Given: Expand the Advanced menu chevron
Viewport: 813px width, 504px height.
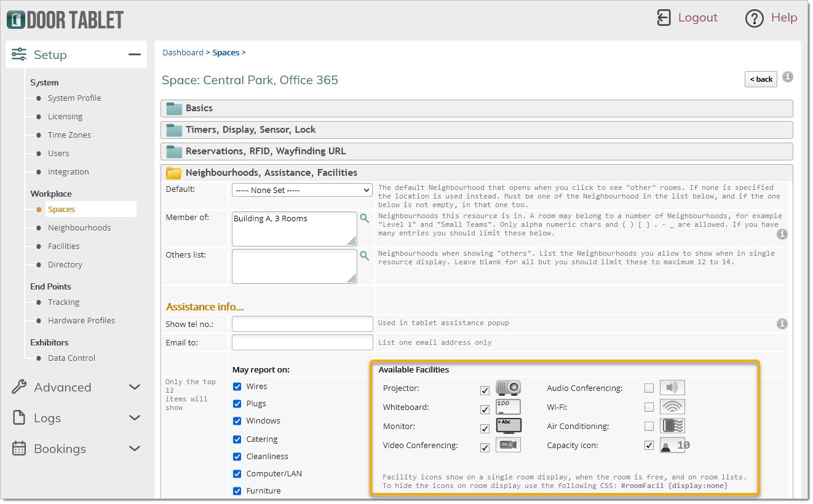Looking at the screenshot, I should click(x=135, y=387).
